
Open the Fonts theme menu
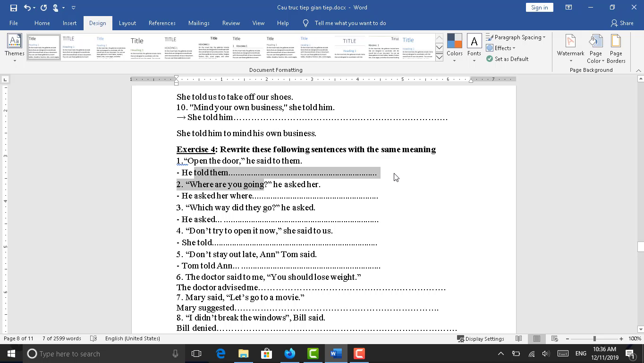click(474, 48)
